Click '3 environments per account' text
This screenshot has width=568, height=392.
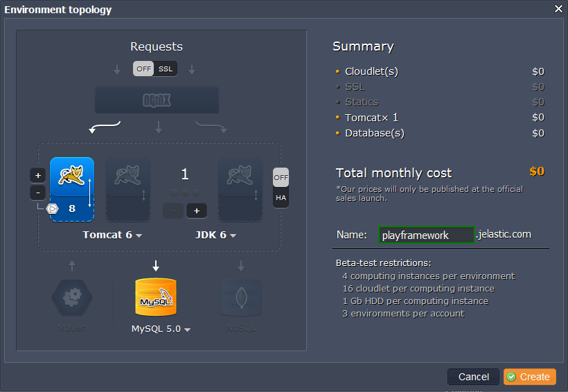[403, 313]
